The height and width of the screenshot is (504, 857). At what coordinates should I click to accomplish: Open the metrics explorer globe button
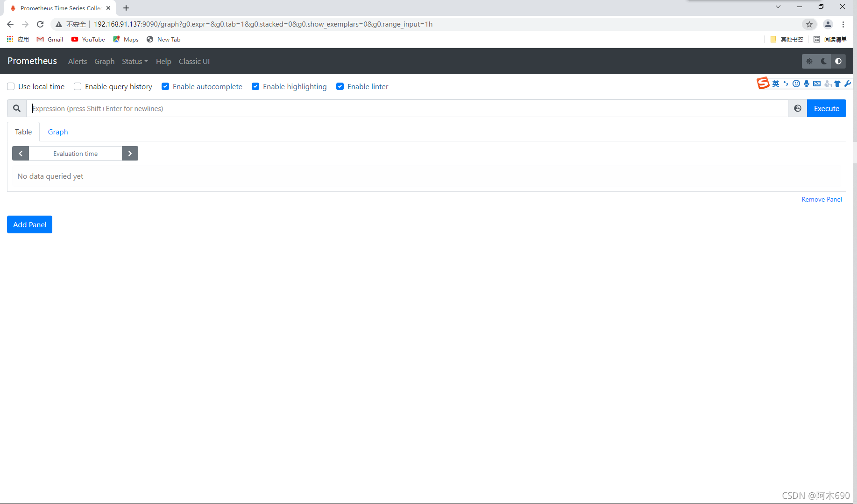pos(798,108)
